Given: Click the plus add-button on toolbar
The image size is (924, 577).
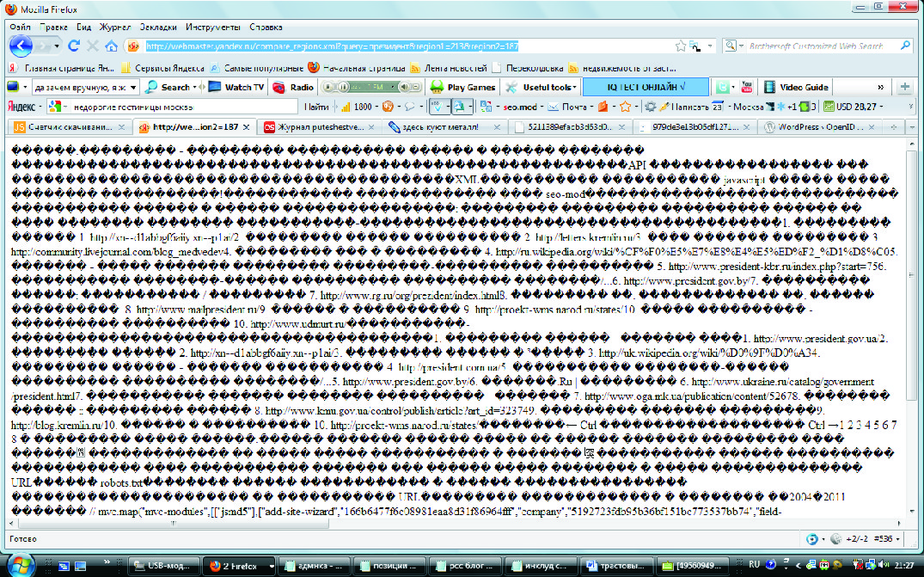Looking at the screenshot, I should (904, 87).
